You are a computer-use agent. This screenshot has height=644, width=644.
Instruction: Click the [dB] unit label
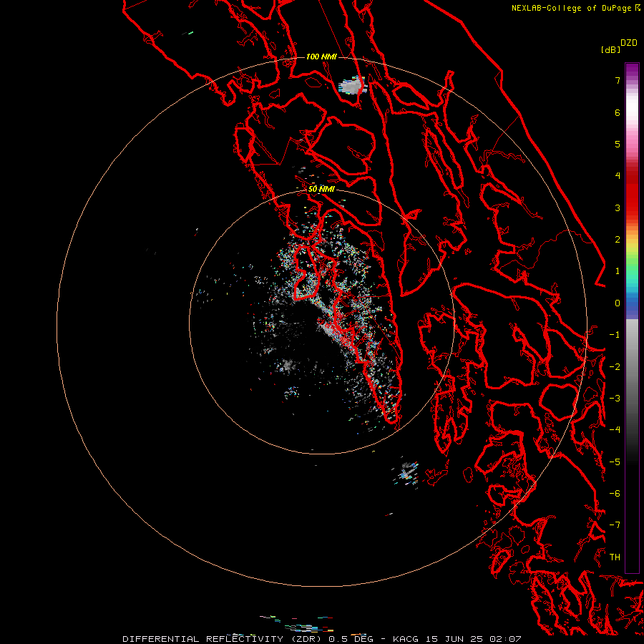(610, 49)
